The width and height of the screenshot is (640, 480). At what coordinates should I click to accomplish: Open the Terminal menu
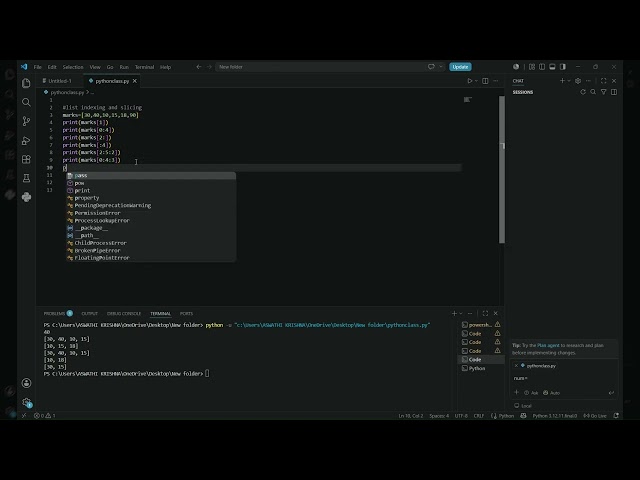[144, 67]
